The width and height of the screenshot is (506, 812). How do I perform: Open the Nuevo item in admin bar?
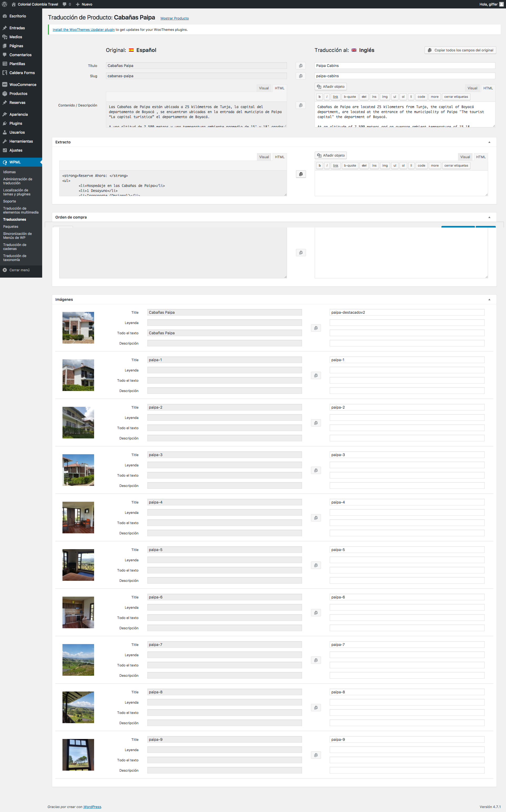84,4
